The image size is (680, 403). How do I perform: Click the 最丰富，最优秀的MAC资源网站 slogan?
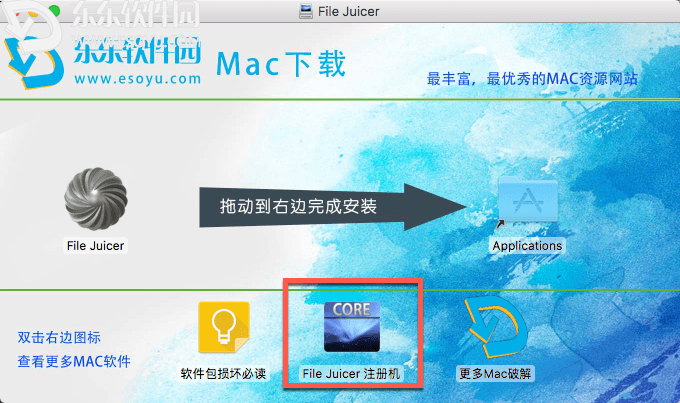click(532, 79)
